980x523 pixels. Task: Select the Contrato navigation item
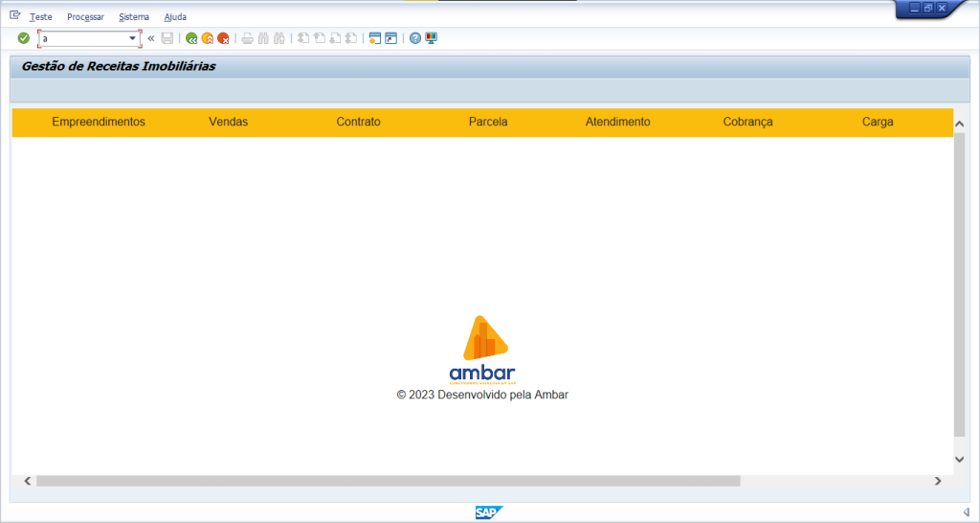click(x=358, y=122)
